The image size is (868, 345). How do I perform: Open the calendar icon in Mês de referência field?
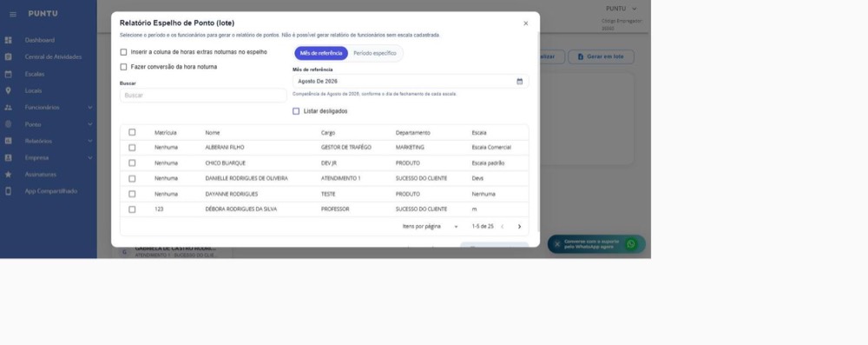[x=519, y=82]
